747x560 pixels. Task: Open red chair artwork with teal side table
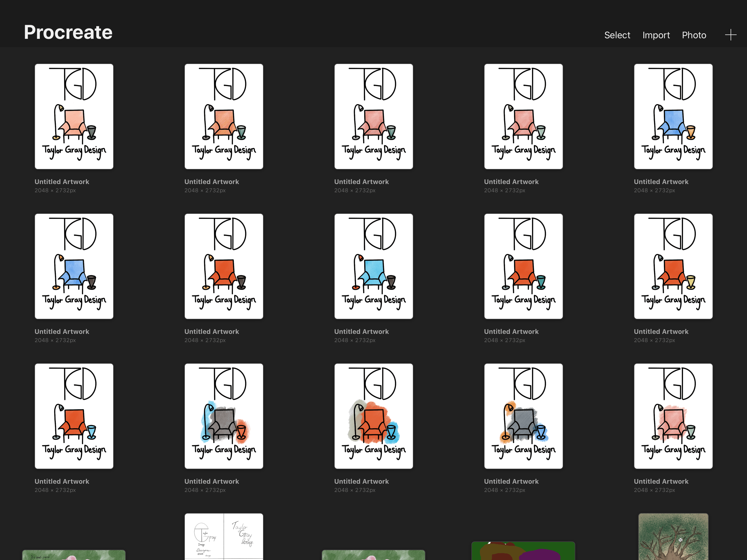(x=523, y=266)
